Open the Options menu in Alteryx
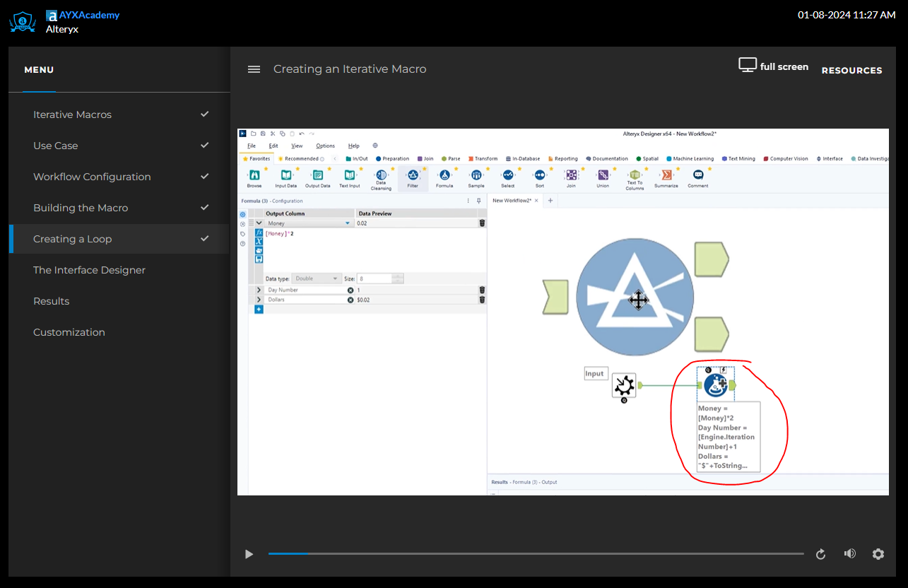This screenshot has width=908, height=588. point(325,146)
